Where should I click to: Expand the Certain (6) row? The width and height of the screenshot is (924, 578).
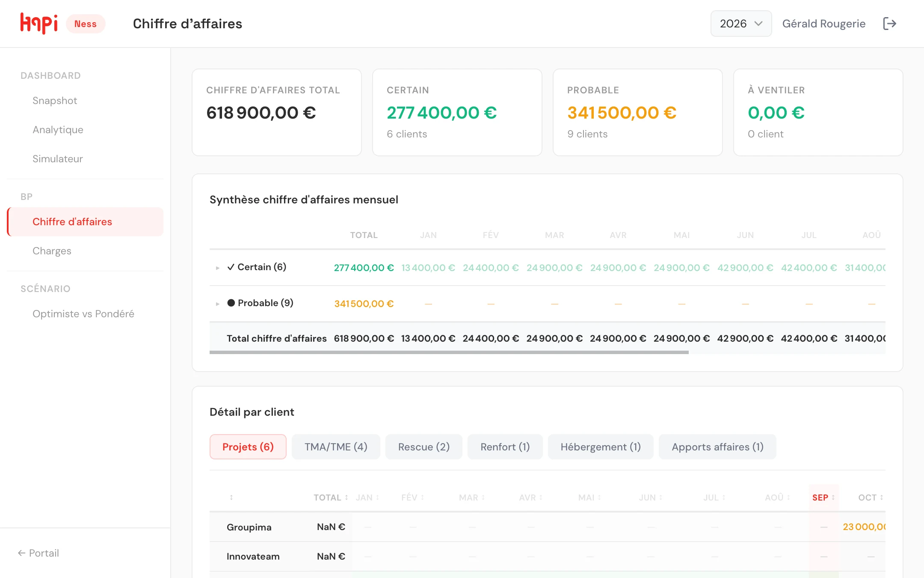(218, 268)
